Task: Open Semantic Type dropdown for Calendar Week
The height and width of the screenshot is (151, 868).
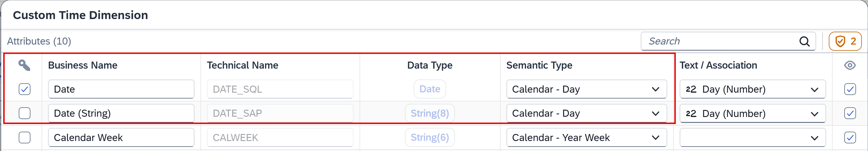Action: [x=587, y=138]
